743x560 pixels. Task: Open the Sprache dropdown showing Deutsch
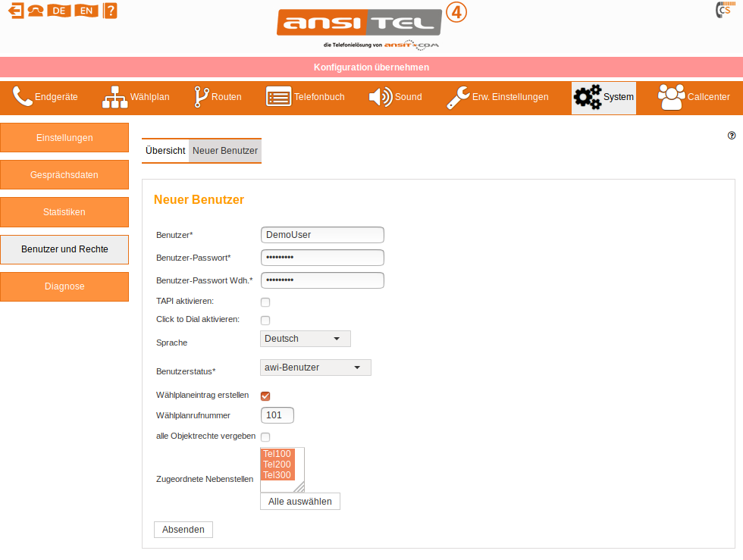pyautogui.click(x=305, y=339)
